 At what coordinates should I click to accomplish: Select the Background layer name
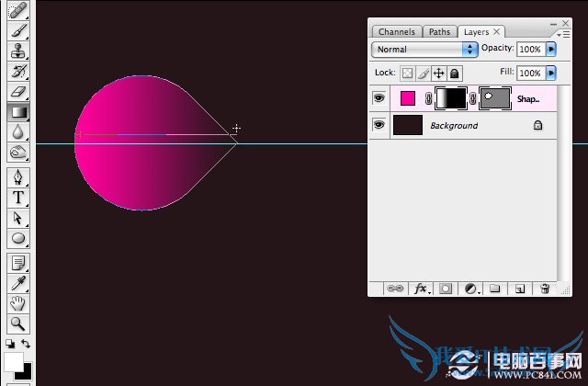(454, 125)
